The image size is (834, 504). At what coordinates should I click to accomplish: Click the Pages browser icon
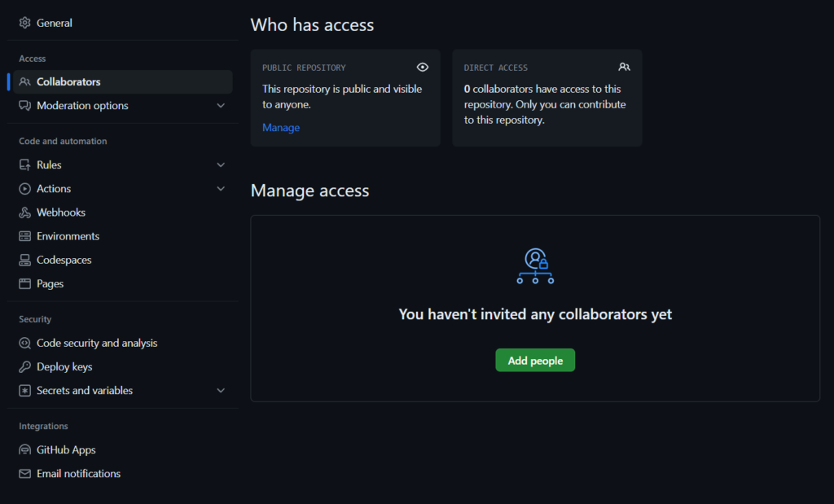coord(24,283)
